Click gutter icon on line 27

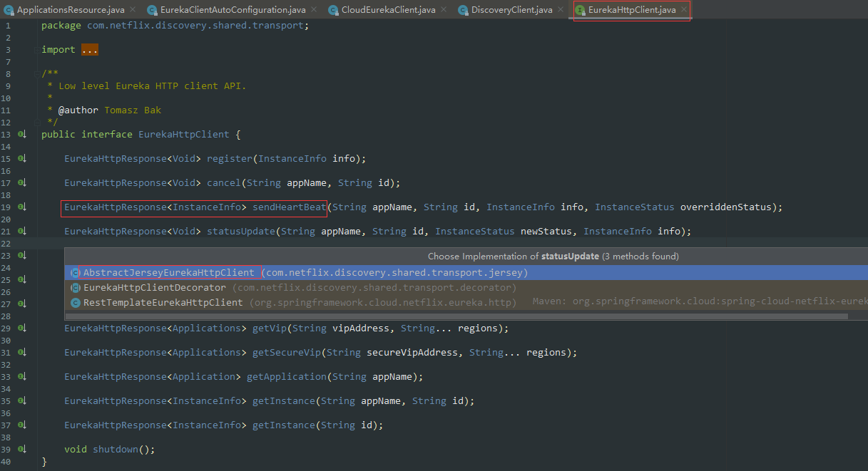(x=22, y=304)
